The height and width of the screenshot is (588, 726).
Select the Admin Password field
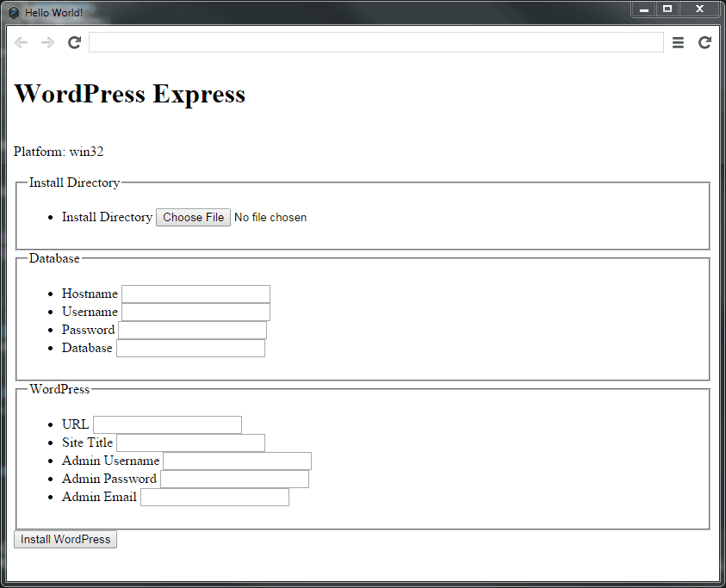click(x=235, y=480)
